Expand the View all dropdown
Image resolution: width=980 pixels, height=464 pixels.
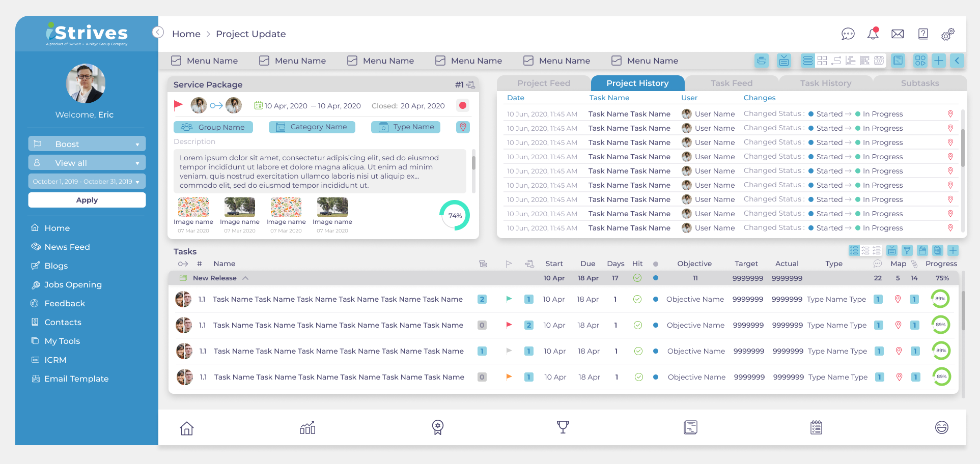coord(87,163)
